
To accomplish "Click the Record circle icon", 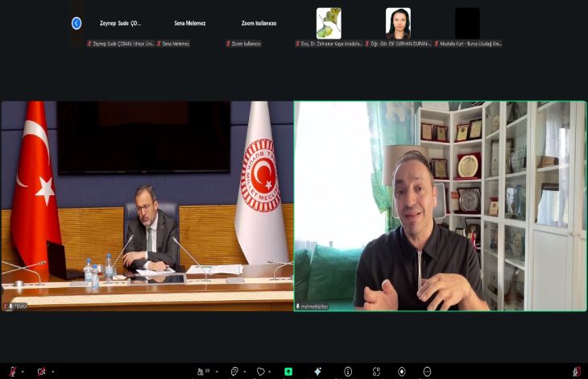I will point(402,372).
